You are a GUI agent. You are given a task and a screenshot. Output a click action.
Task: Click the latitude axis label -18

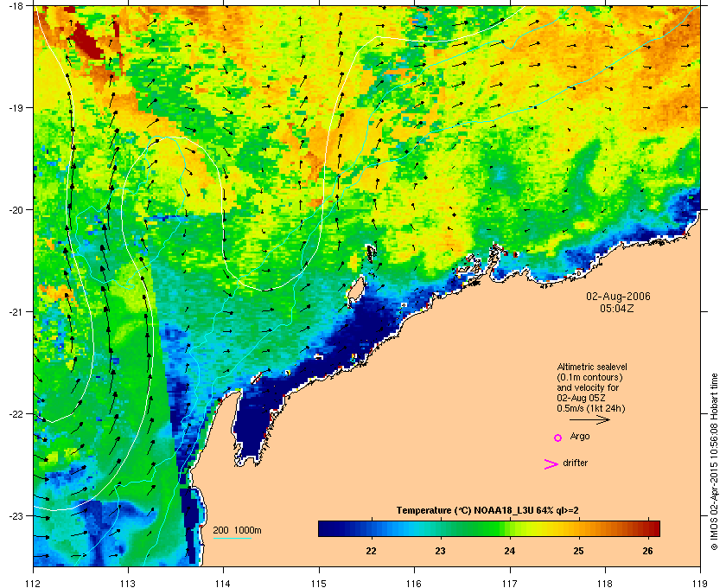16,5
